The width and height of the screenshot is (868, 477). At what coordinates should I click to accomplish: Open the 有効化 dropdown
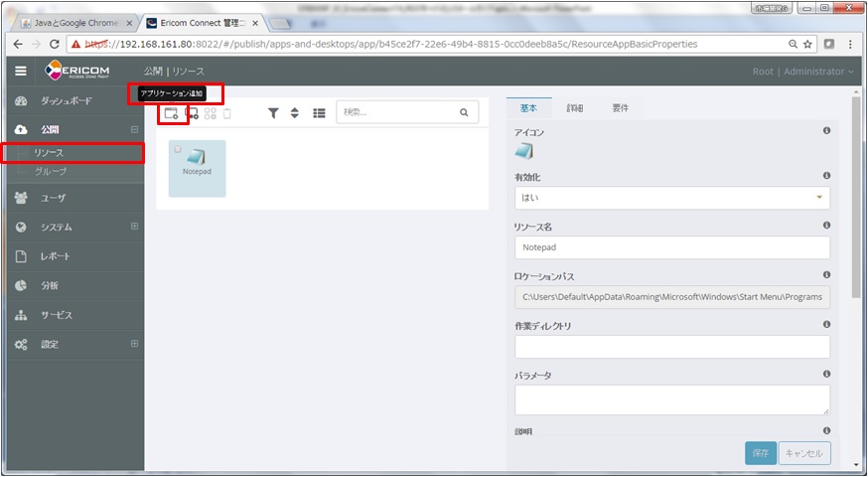[671, 197]
